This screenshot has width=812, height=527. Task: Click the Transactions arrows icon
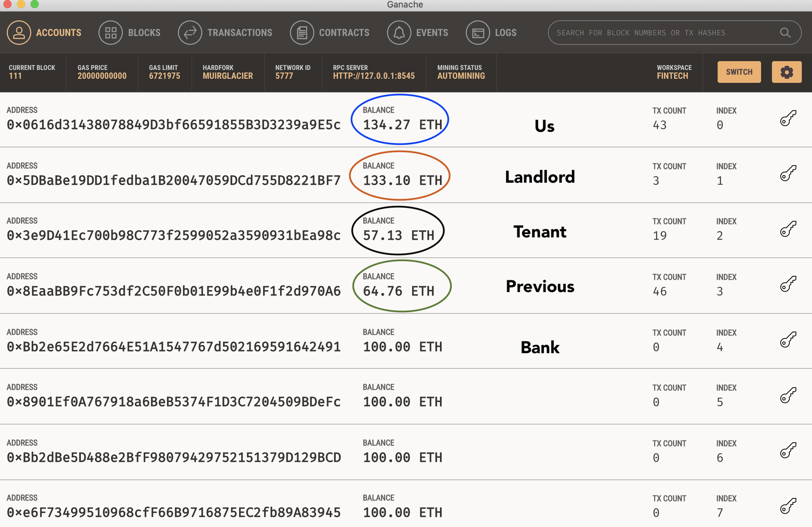click(190, 33)
